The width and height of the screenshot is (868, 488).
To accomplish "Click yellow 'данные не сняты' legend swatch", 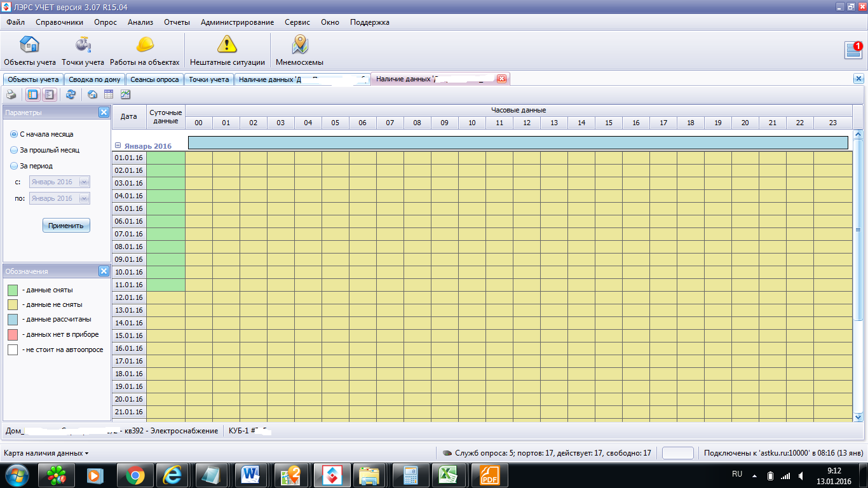I will [x=13, y=304].
